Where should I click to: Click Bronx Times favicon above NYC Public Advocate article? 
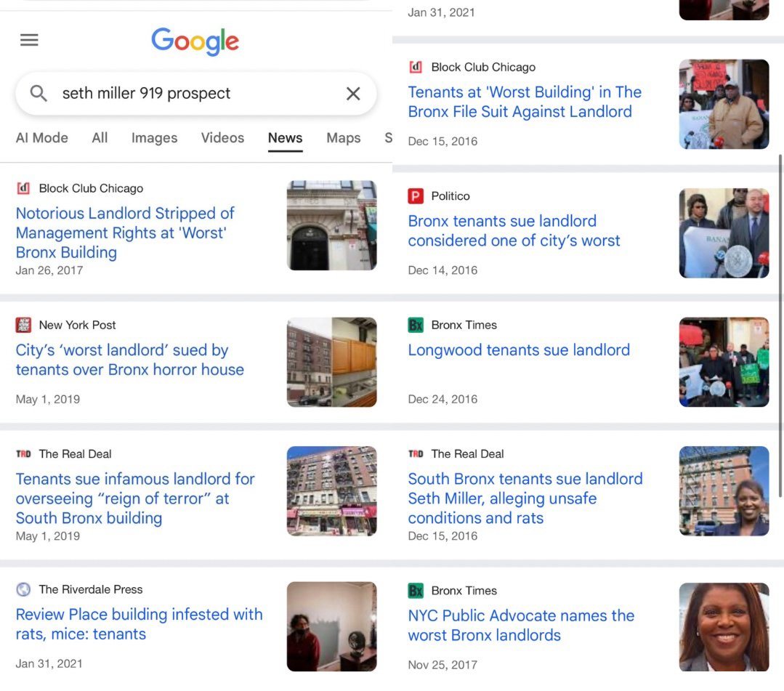(x=416, y=591)
